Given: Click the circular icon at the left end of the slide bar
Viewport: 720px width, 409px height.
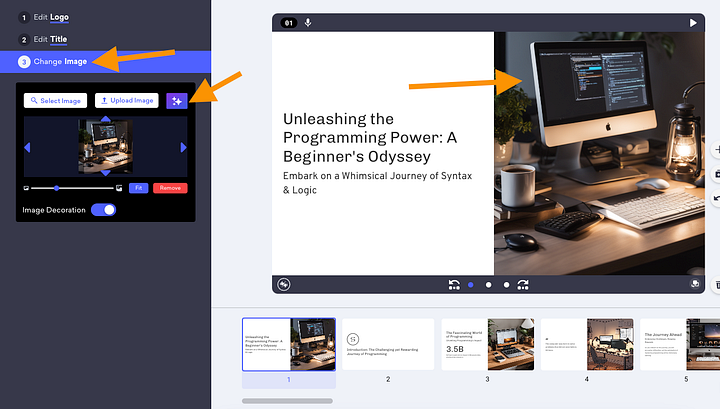Looking at the screenshot, I should point(284,285).
